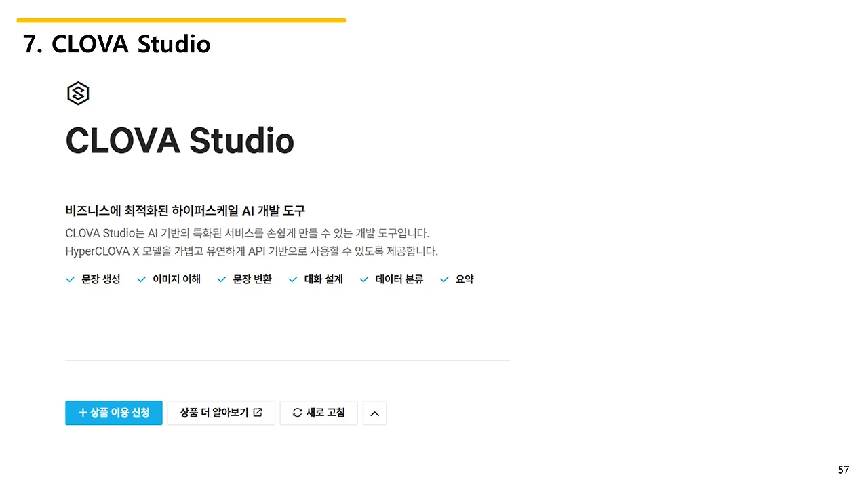
Task: Select the 7. CLOVA Studio slide heading
Action: 116,43
